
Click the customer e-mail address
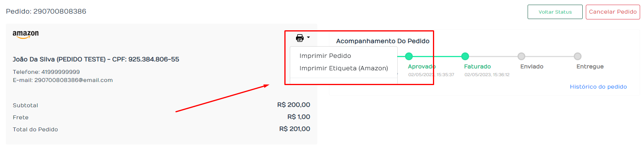74,80
